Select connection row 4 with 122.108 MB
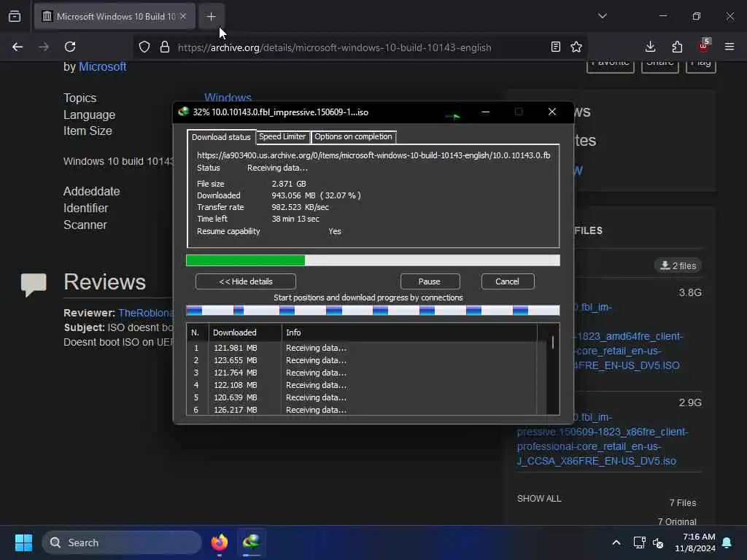The image size is (747, 560). click(x=362, y=385)
